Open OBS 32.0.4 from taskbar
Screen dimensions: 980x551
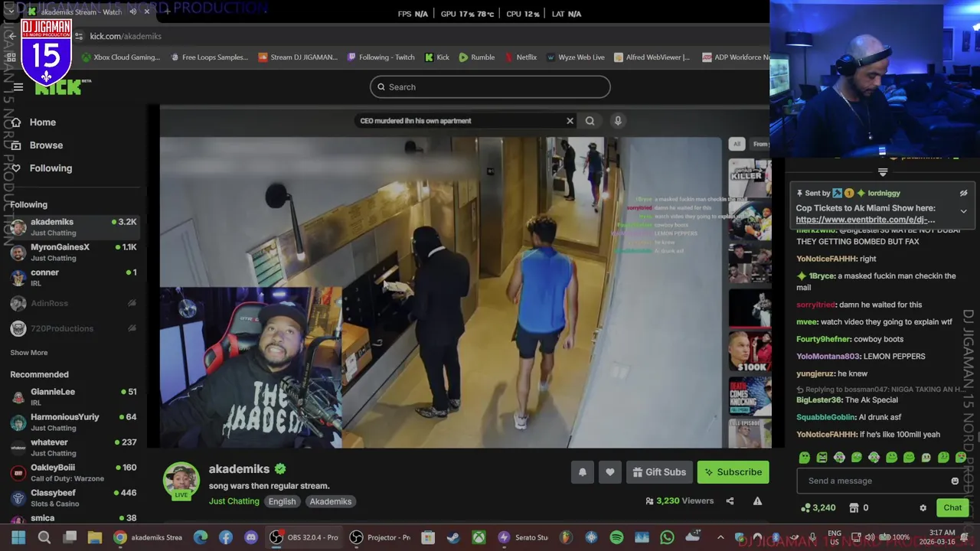point(303,538)
